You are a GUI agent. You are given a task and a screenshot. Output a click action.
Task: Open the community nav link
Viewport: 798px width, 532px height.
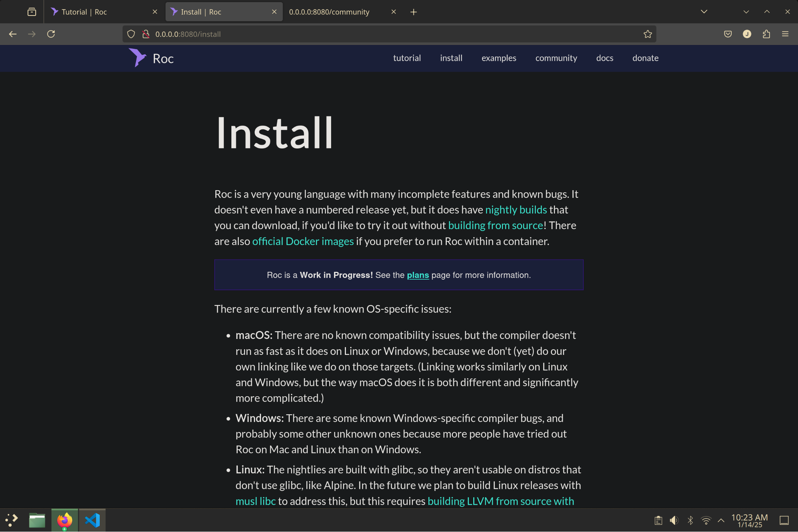click(x=556, y=58)
